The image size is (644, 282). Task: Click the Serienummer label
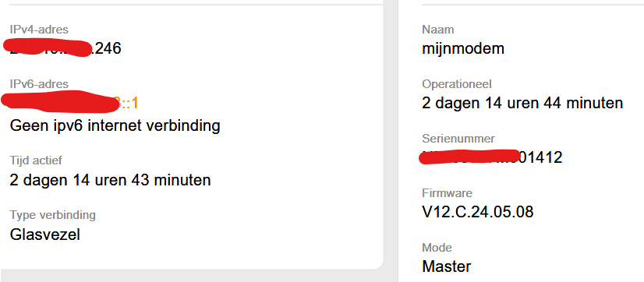pos(458,139)
